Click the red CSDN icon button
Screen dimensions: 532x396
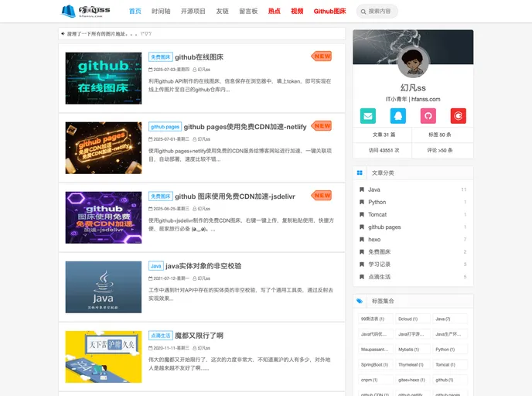(x=458, y=116)
